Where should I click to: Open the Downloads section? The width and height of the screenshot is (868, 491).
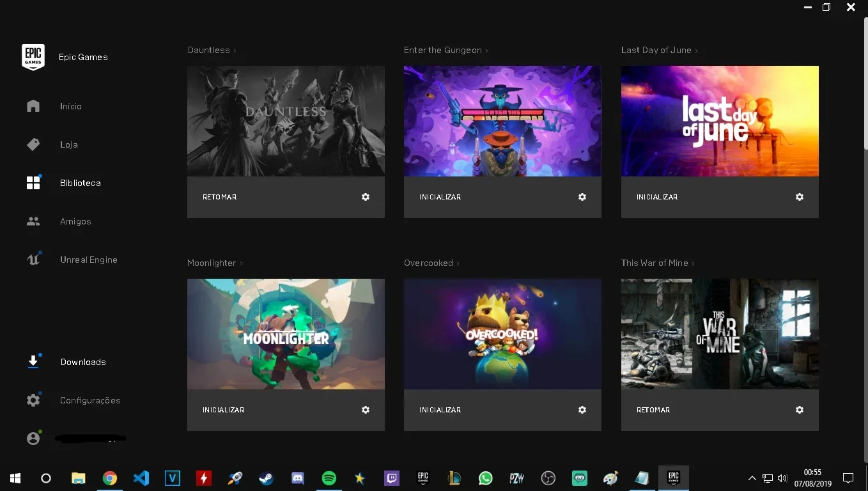[x=83, y=362]
